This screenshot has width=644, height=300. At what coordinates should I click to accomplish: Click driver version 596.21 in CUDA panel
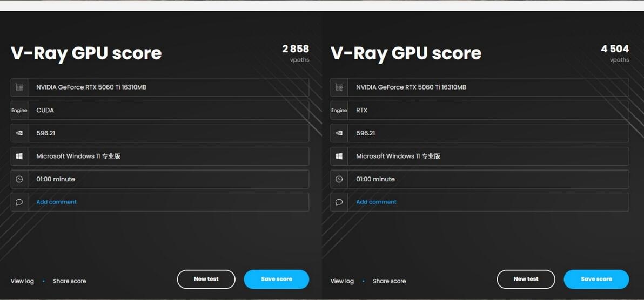point(45,133)
